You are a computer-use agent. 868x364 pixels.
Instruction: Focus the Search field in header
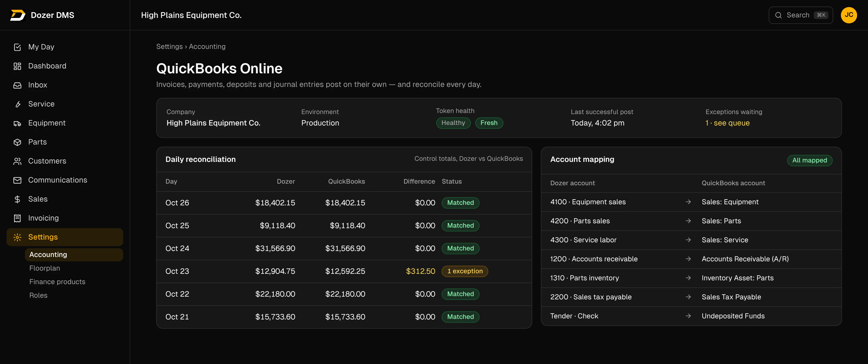click(801, 15)
